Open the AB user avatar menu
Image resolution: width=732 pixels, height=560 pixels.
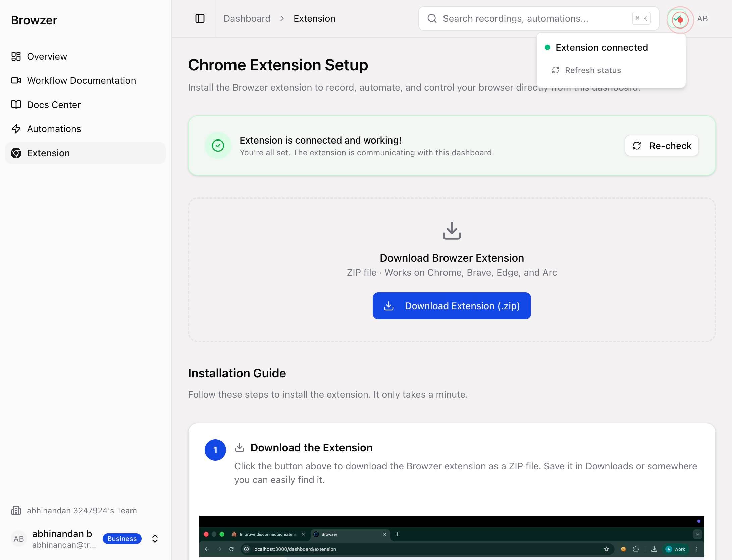[702, 19]
